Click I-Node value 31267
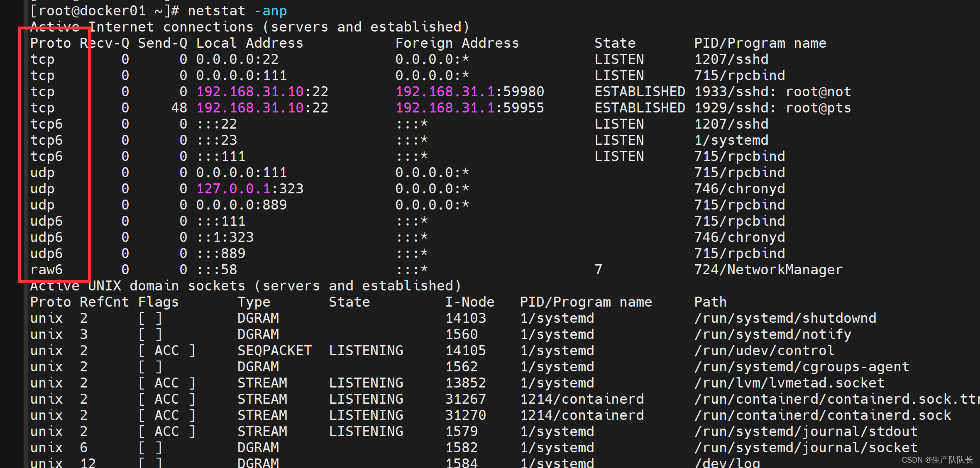The width and height of the screenshot is (980, 468). pos(465,399)
